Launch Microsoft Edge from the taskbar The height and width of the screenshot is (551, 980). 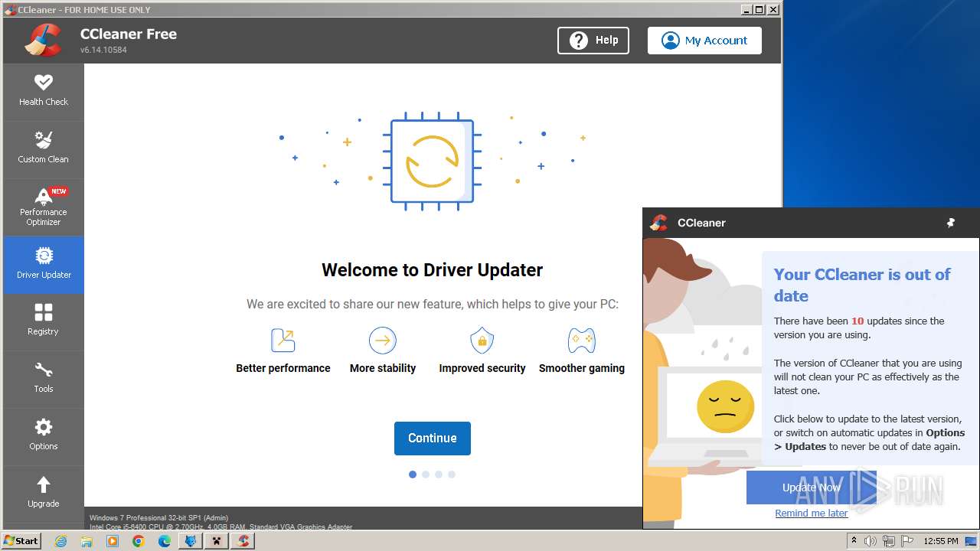[x=165, y=541]
